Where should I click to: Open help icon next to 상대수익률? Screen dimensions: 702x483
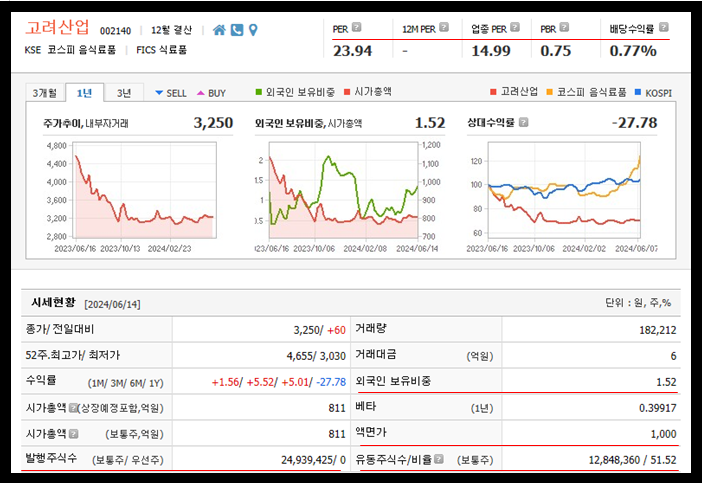(x=523, y=122)
